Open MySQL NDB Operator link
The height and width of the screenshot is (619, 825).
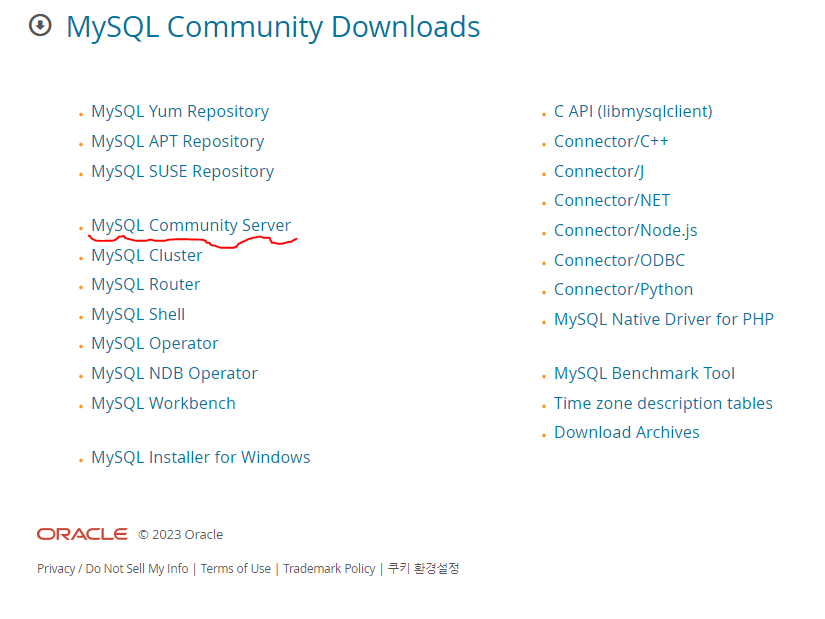175,374
